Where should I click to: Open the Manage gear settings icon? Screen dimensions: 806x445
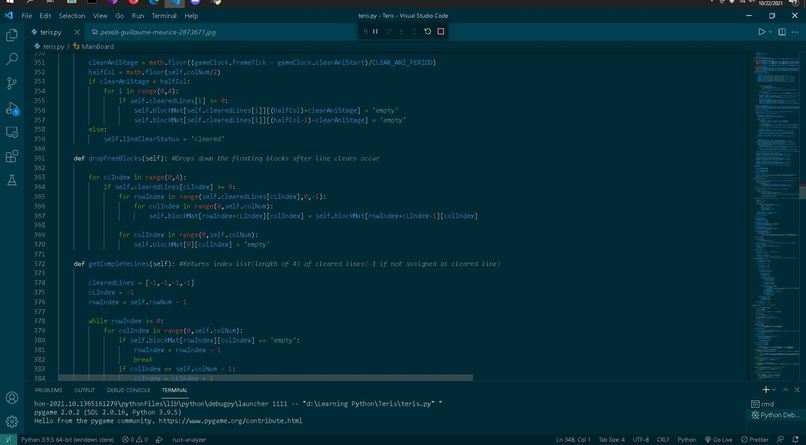tap(11, 422)
